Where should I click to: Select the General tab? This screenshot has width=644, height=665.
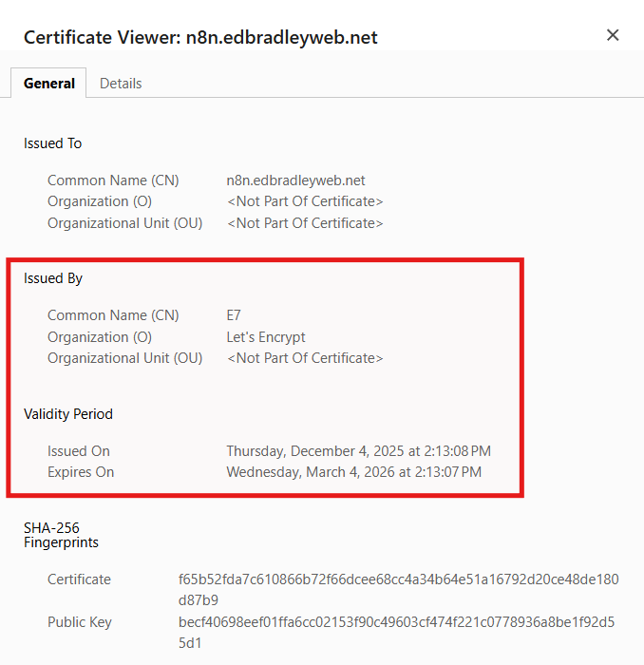[49, 84]
